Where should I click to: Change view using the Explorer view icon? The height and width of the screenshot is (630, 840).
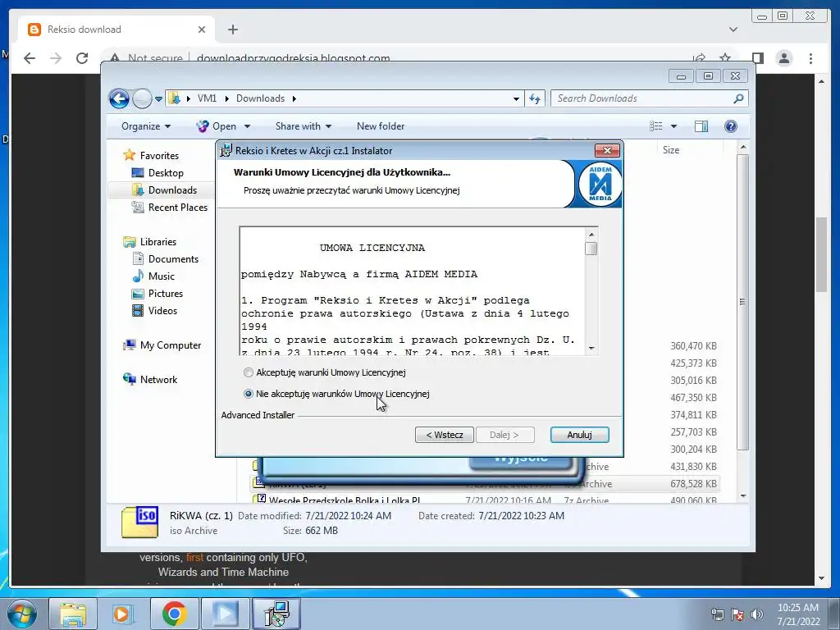pos(655,126)
